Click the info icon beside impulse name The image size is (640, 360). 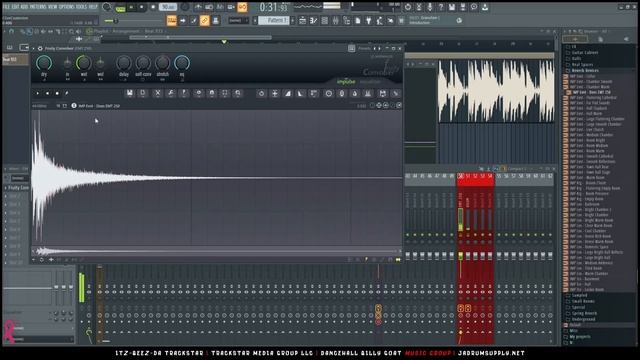tap(74, 106)
